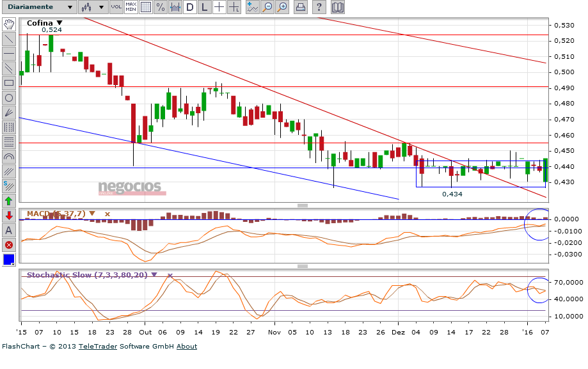Open the candlestick chart type dropdown
Viewport: 588px width, 369px height.
point(93,7)
